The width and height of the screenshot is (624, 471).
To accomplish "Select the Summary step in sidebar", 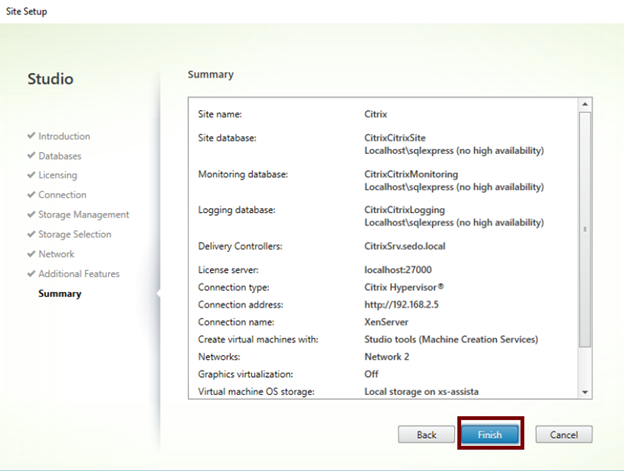I will point(60,294).
